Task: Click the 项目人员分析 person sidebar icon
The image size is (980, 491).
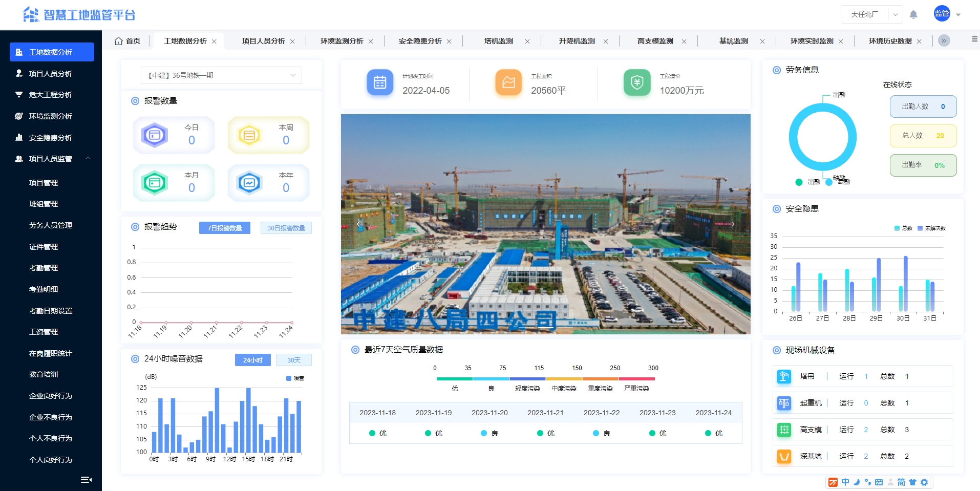Action: tap(19, 73)
